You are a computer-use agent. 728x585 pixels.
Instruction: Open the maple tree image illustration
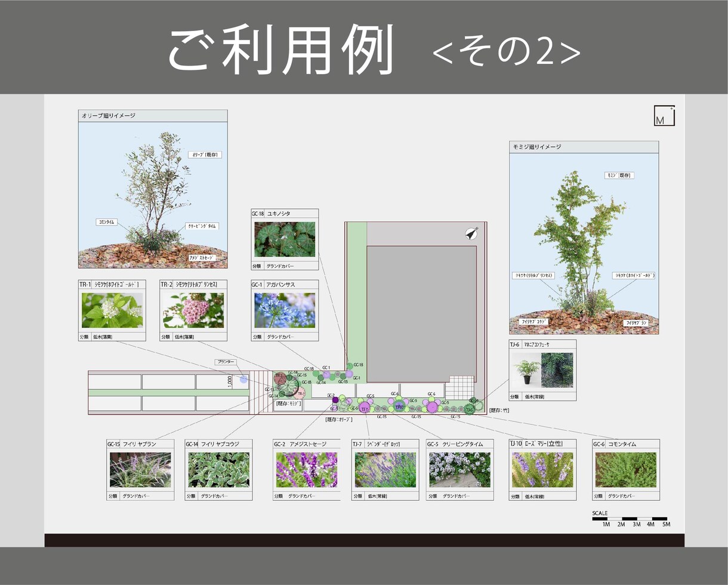(x=584, y=244)
